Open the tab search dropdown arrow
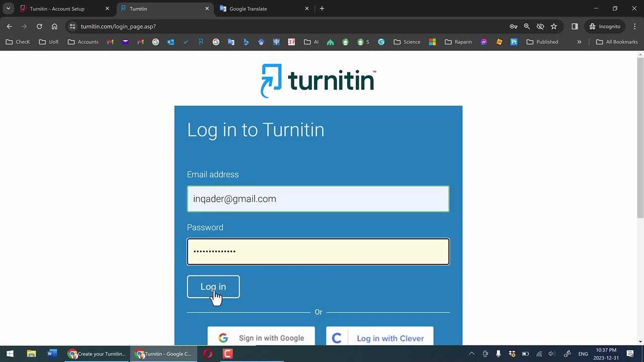 tap(8, 9)
